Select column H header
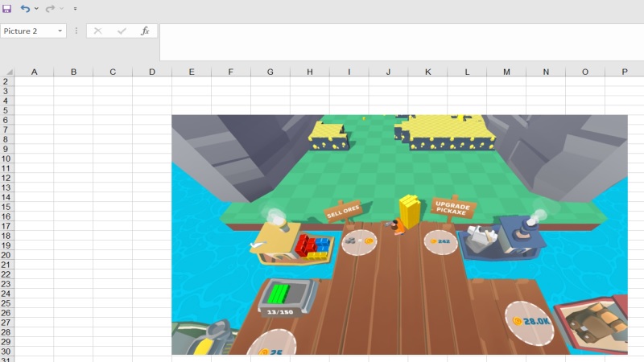Viewport: 644px width, 362px height. (x=310, y=72)
